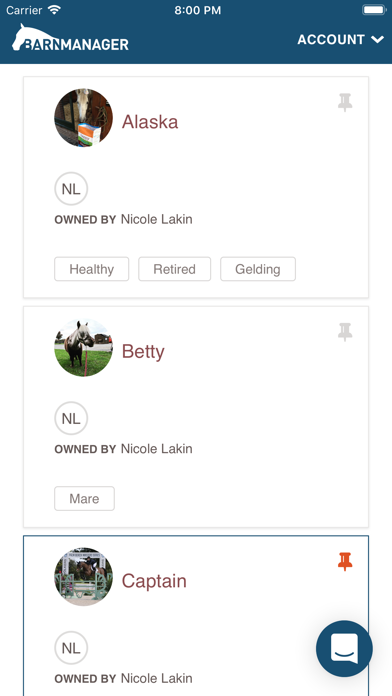Tap the NL owner avatar under Alaska
The image size is (392, 696).
click(x=71, y=189)
